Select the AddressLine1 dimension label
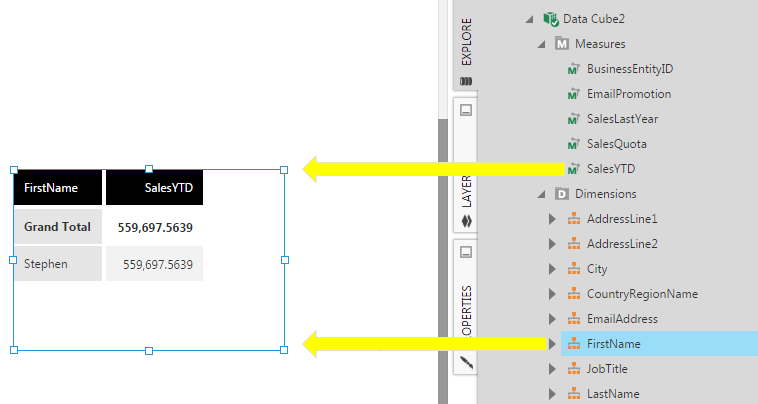Viewport: 758px width, 404px height. point(622,219)
